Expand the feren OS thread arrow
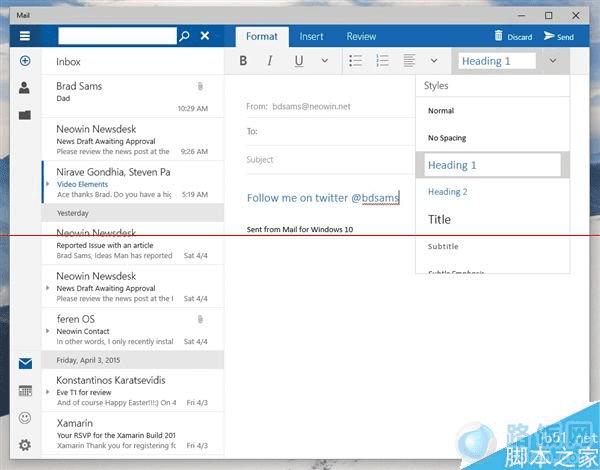This screenshot has width=600, height=470. (48, 331)
